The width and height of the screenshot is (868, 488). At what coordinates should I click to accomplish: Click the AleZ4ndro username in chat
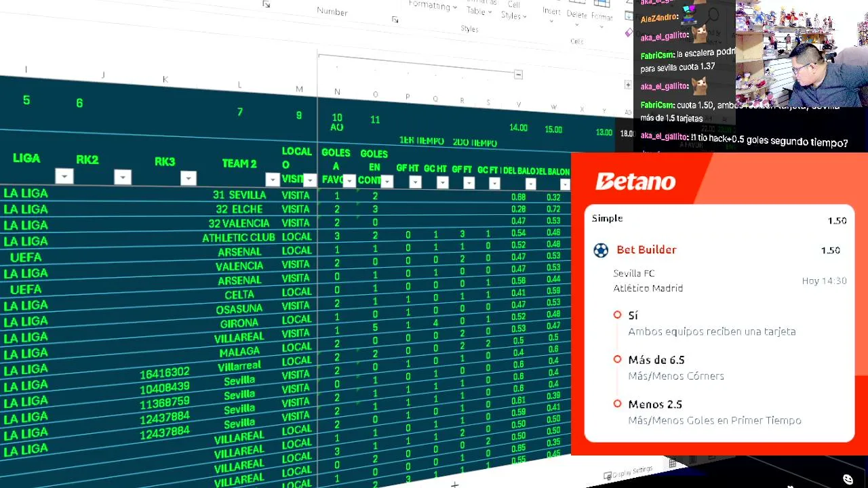pos(659,19)
